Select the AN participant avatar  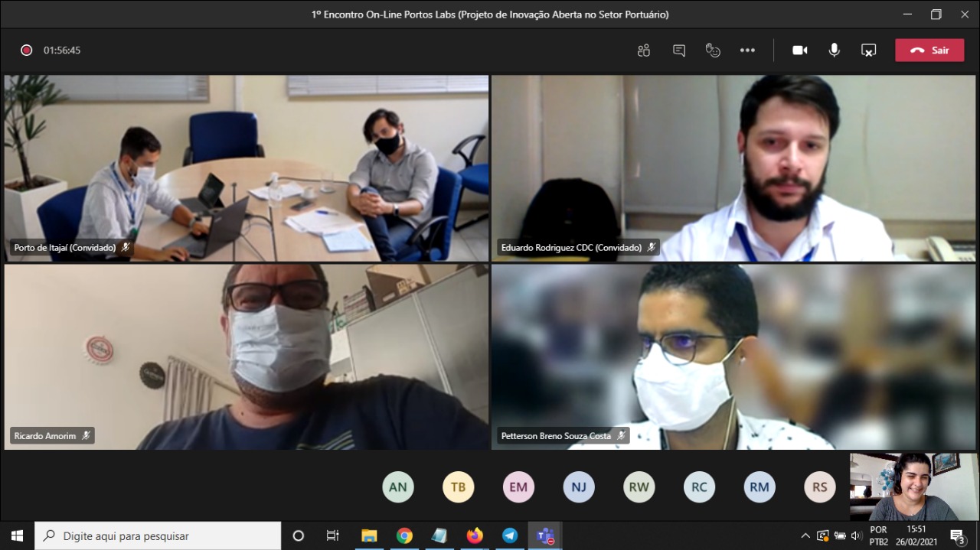pyautogui.click(x=397, y=487)
